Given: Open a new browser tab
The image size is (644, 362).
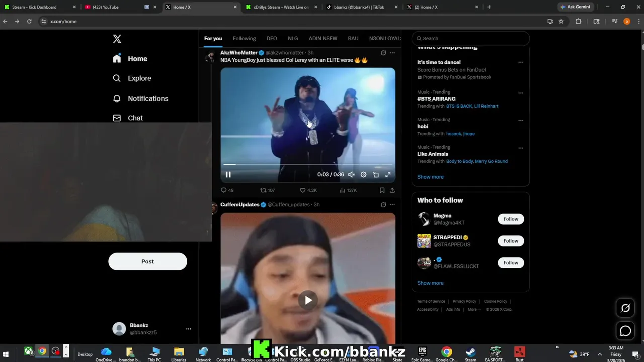Looking at the screenshot, I should click(x=489, y=7).
